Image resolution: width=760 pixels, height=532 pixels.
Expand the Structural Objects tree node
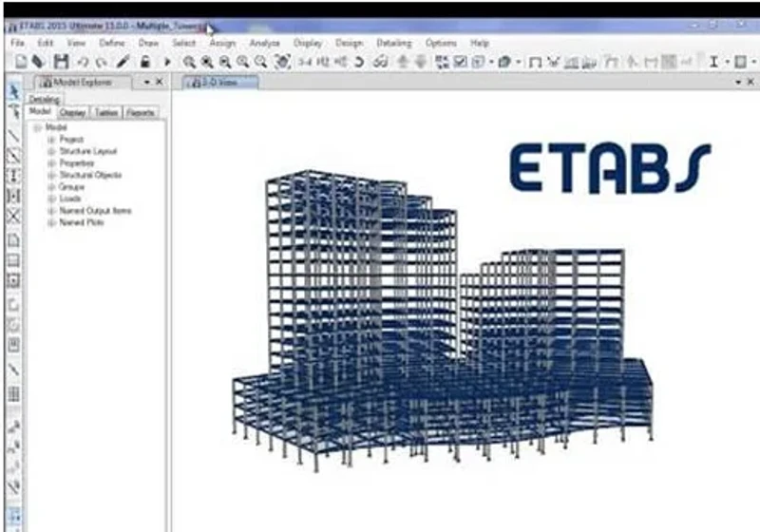tap(51, 175)
